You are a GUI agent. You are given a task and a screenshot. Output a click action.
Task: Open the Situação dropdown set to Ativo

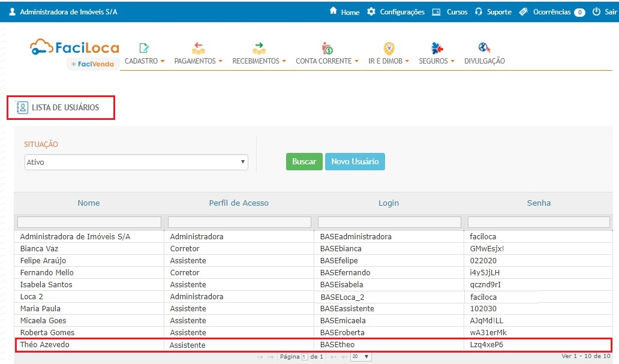click(136, 162)
